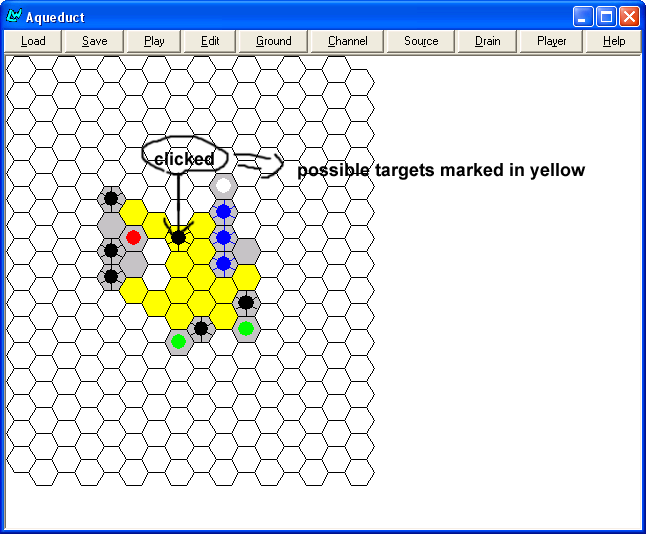Open the Help menu

tap(614, 41)
